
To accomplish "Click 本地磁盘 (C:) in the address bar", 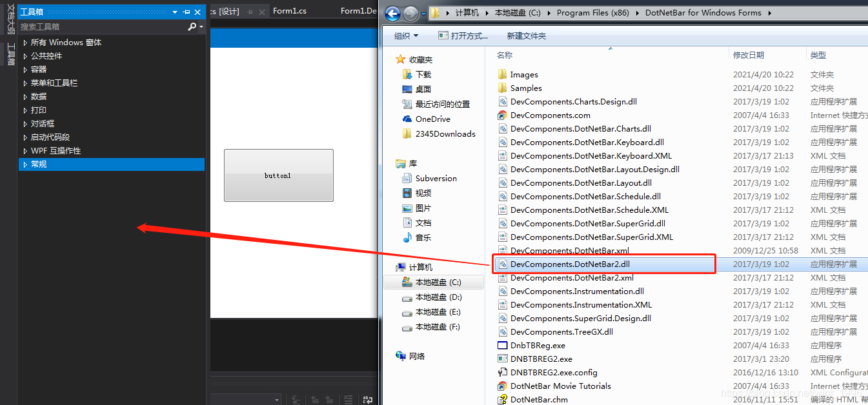I will coord(518,13).
